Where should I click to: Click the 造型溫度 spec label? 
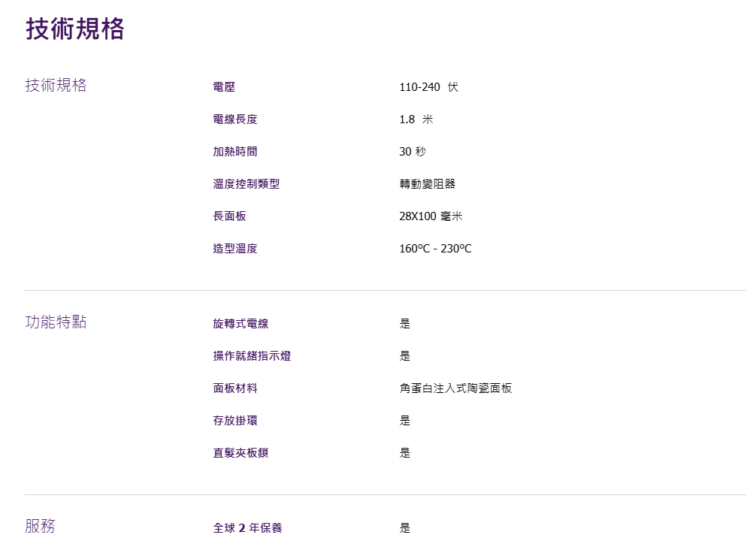(235, 249)
